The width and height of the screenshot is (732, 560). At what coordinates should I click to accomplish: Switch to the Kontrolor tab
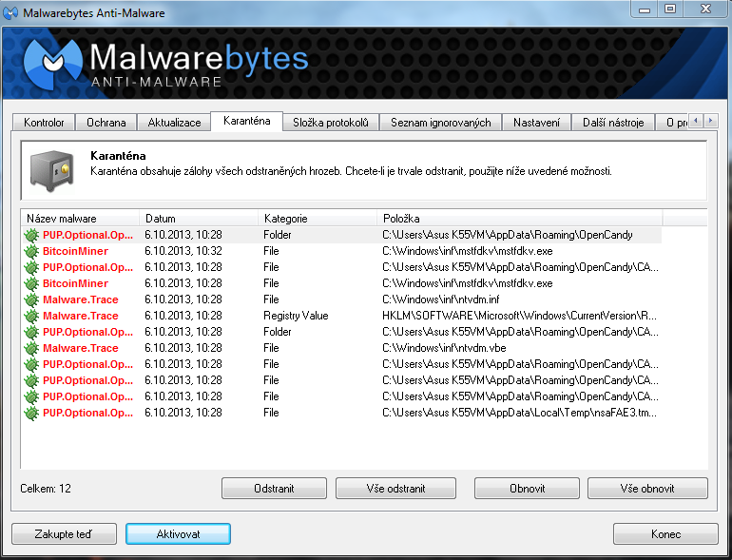coord(44,123)
